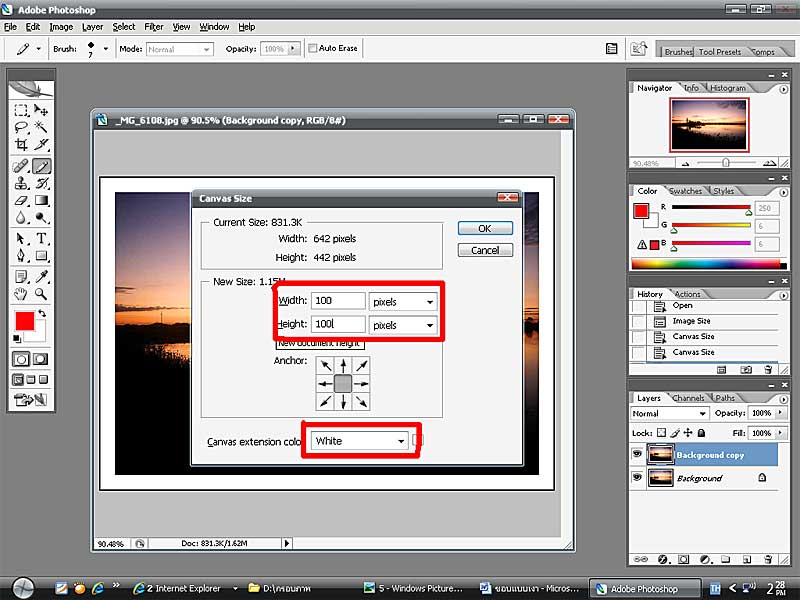The image size is (800, 600).
Task: Select the History Brush tool
Action: (41, 183)
